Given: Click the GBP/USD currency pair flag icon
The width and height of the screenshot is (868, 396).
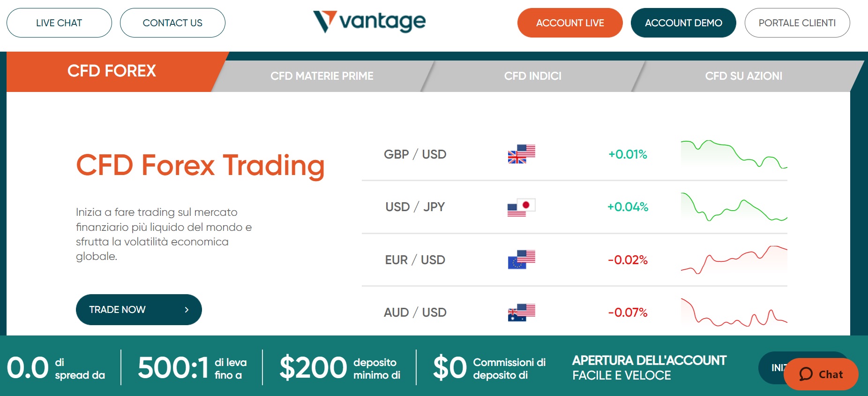Looking at the screenshot, I should pos(522,153).
